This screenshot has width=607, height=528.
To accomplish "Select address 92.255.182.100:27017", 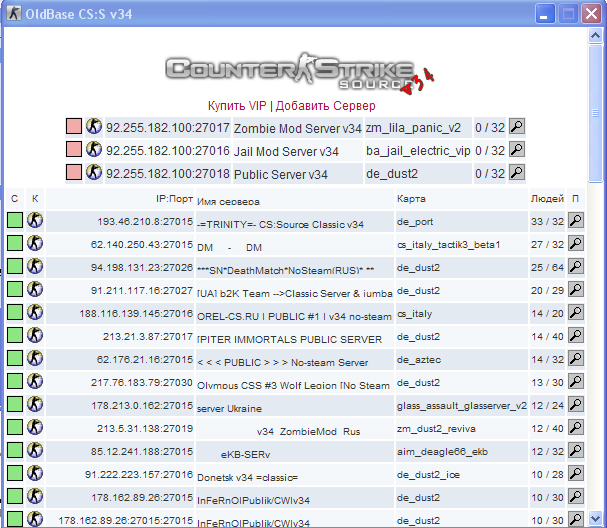I will pyautogui.click(x=168, y=127).
